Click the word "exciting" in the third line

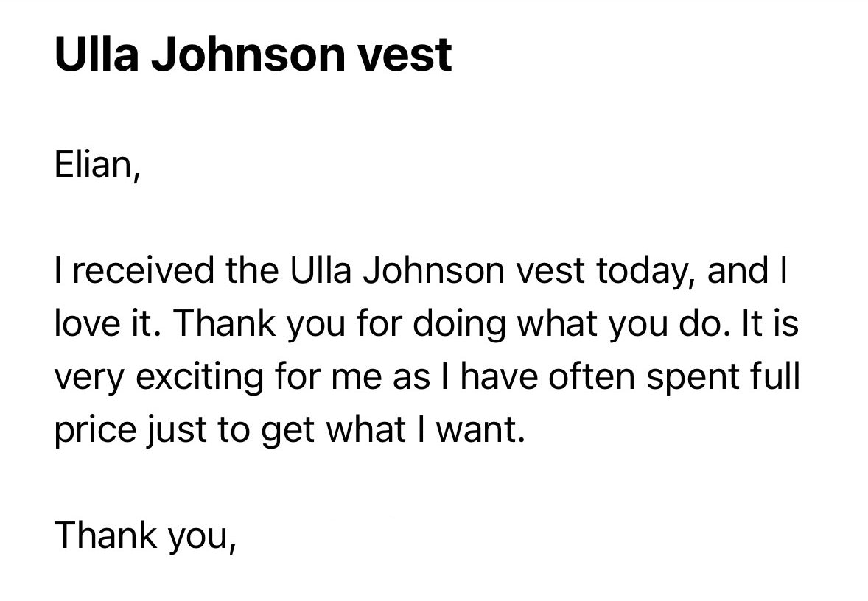(x=199, y=378)
